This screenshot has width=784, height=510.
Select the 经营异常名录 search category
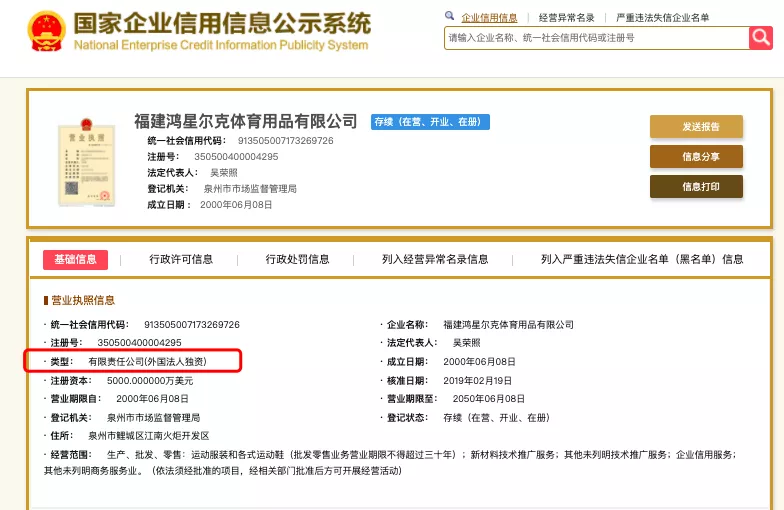(566, 18)
